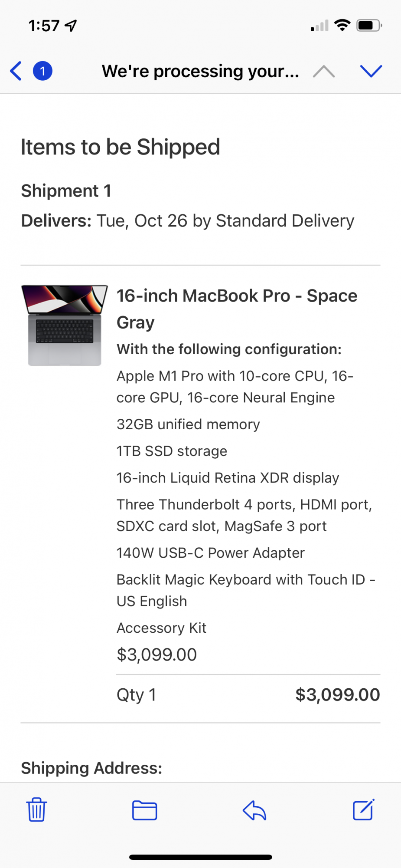Tap the bold $3,099.00 total price

point(337,695)
